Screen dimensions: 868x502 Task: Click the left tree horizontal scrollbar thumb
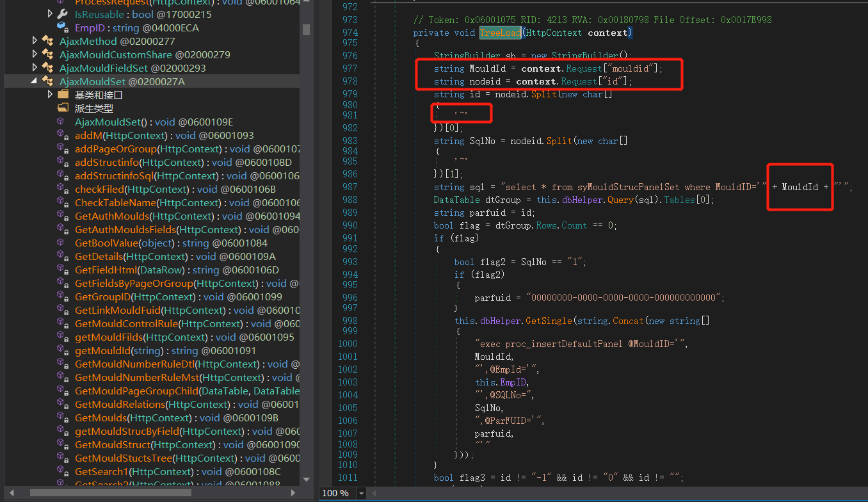point(110,492)
